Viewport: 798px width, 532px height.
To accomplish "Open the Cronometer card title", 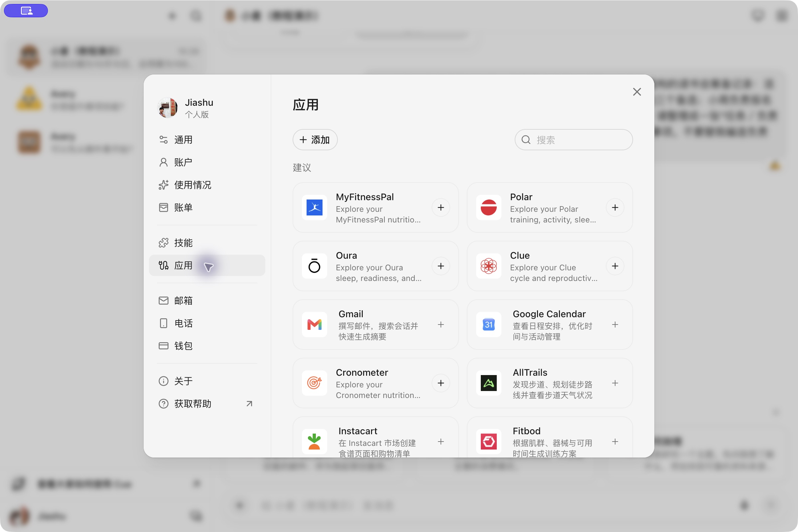I will tap(362, 372).
